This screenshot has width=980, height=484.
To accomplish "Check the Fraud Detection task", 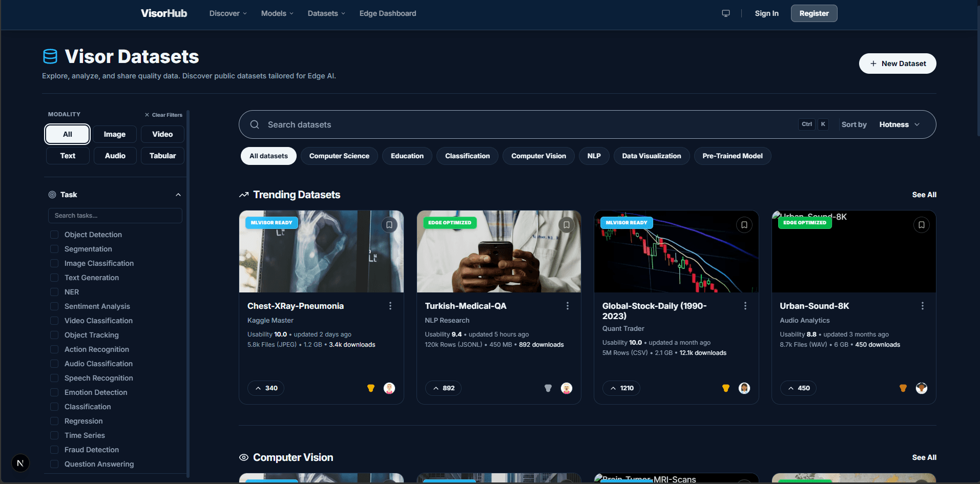I will [54, 450].
